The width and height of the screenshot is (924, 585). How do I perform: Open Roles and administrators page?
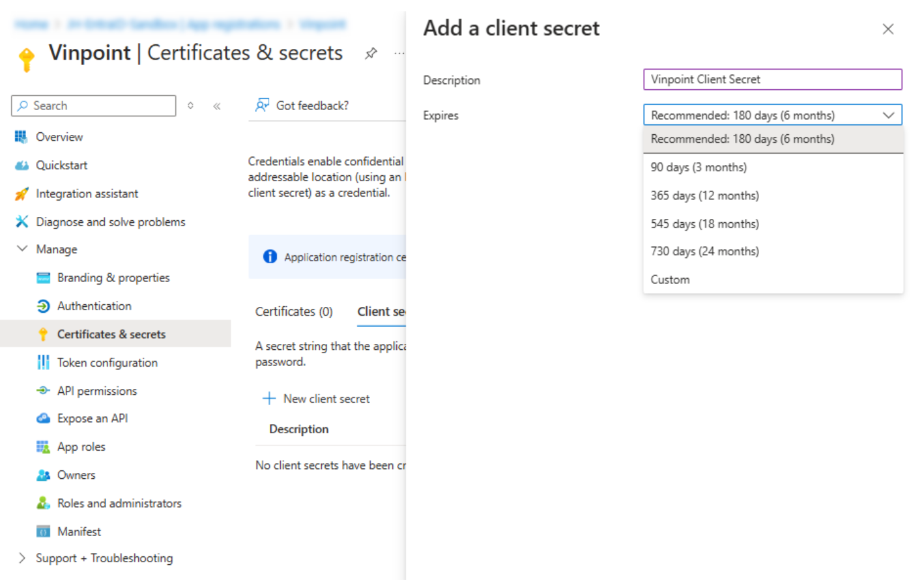pyautogui.click(x=119, y=504)
